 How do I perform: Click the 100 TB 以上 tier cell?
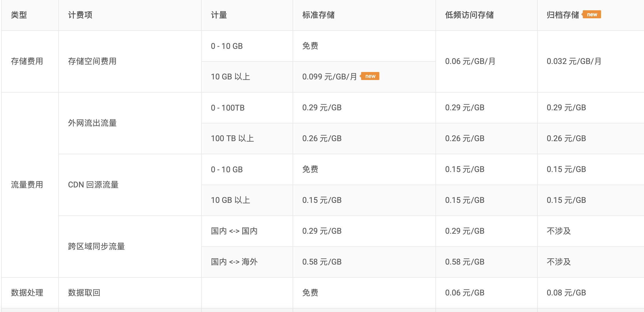pyautogui.click(x=232, y=139)
